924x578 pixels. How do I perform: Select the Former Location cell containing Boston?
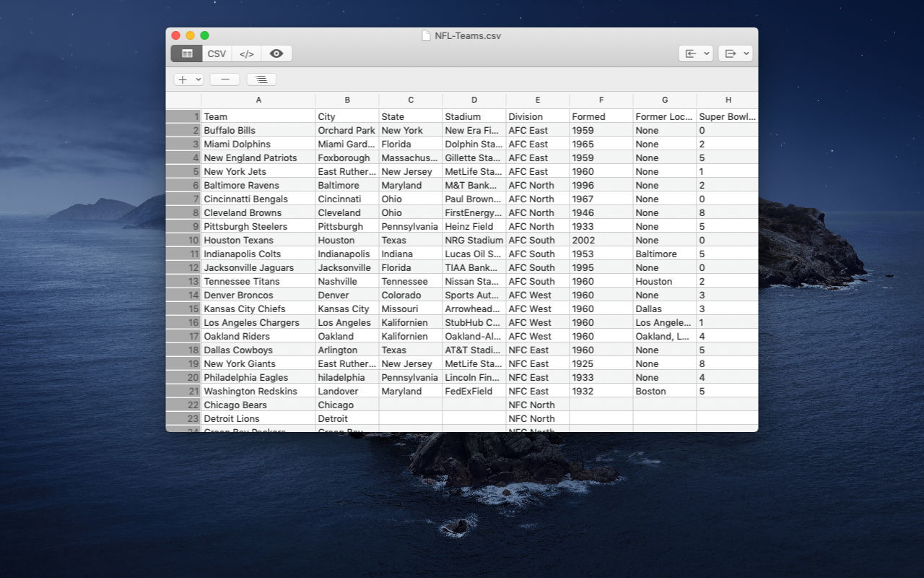pyautogui.click(x=664, y=391)
